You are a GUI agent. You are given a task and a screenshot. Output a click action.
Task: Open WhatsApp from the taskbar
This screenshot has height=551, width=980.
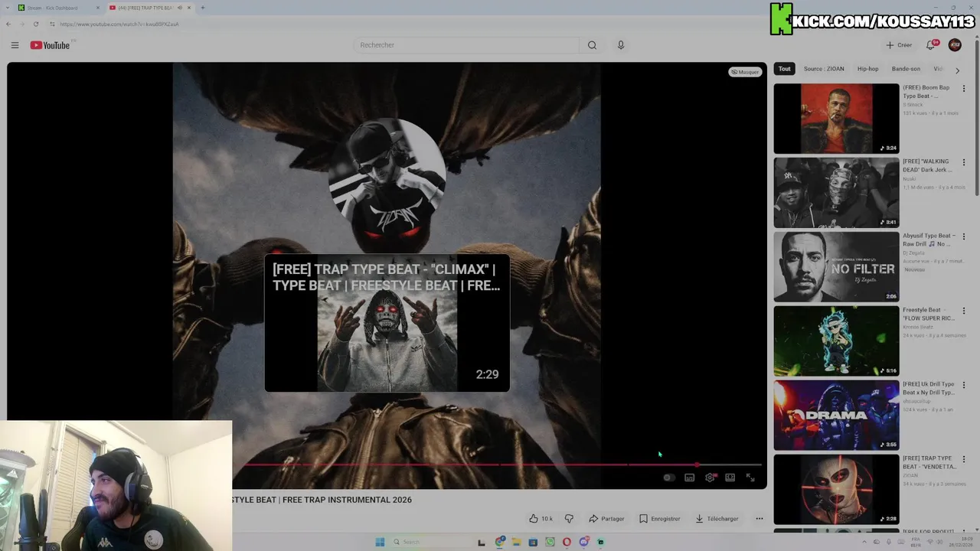tap(550, 542)
